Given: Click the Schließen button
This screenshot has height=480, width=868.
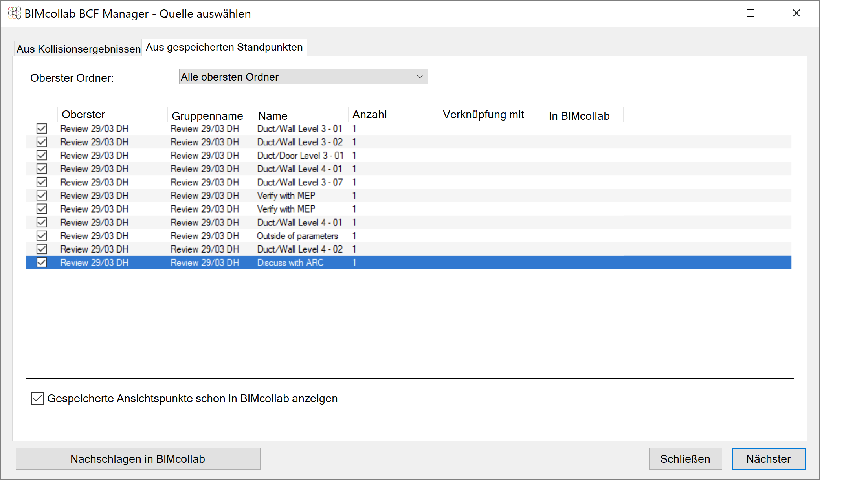Looking at the screenshot, I should (x=685, y=459).
